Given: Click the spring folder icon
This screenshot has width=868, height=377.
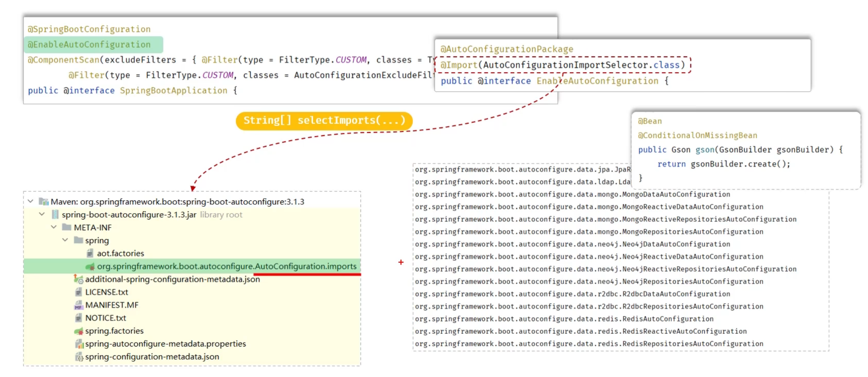Looking at the screenshot, I should (78, 240).
